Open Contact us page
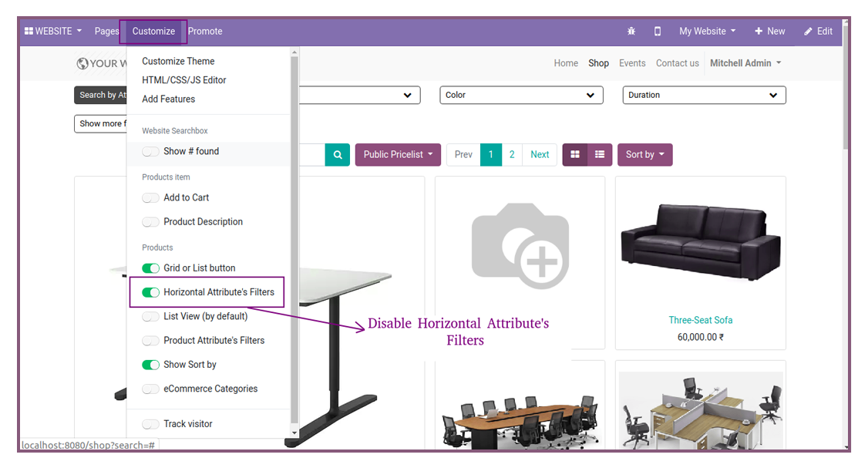The height and width of the screenshot is (468, 868). [x=678, y=63]
